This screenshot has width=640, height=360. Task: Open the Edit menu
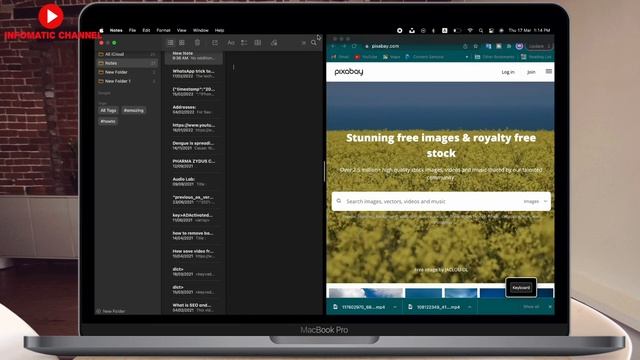146,30
